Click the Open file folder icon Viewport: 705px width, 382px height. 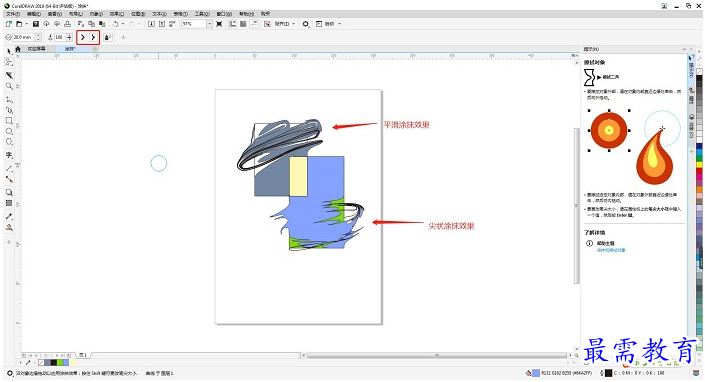19,24
